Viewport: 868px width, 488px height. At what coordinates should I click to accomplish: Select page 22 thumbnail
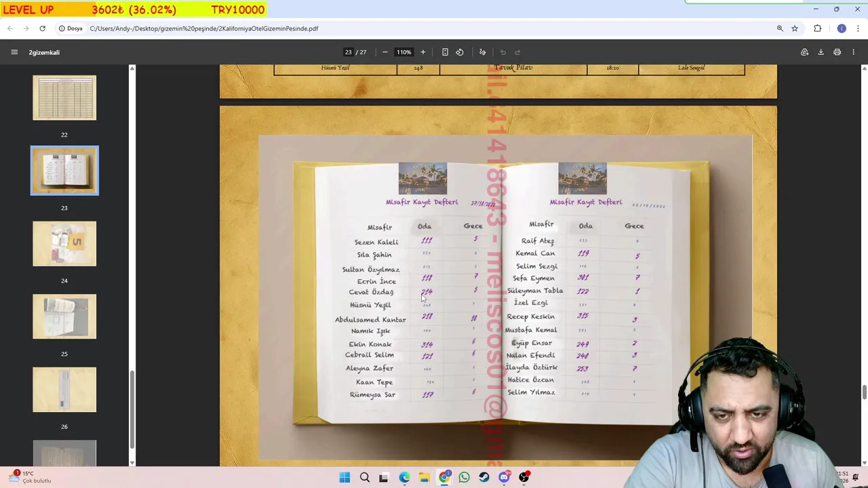point(64,98)
